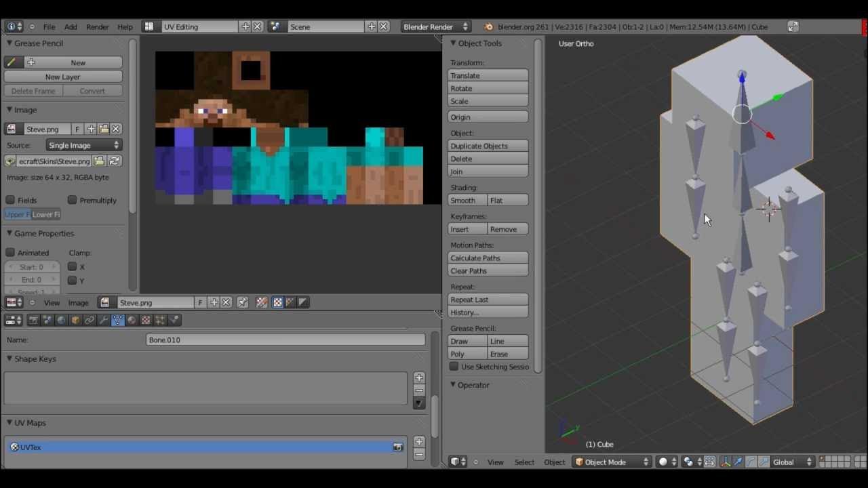Click the Translate button
Viewport: 868px width, 488px height.
pos(488,75)
